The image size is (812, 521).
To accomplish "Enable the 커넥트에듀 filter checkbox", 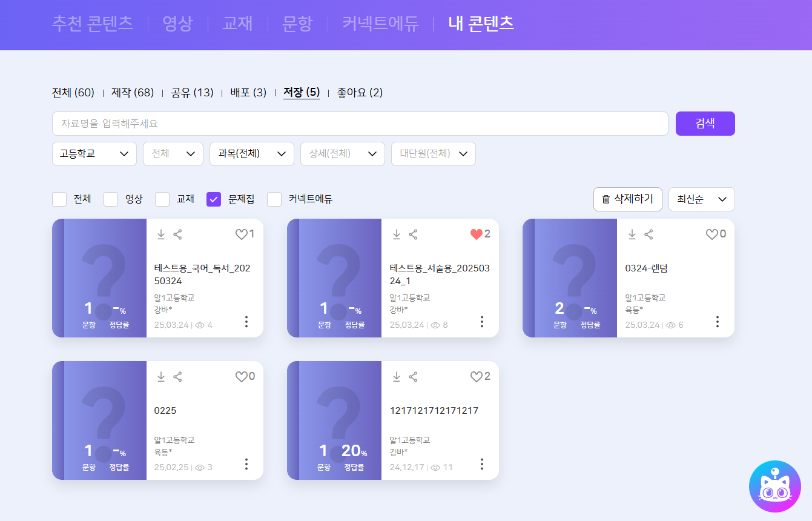I will [275, 199].
